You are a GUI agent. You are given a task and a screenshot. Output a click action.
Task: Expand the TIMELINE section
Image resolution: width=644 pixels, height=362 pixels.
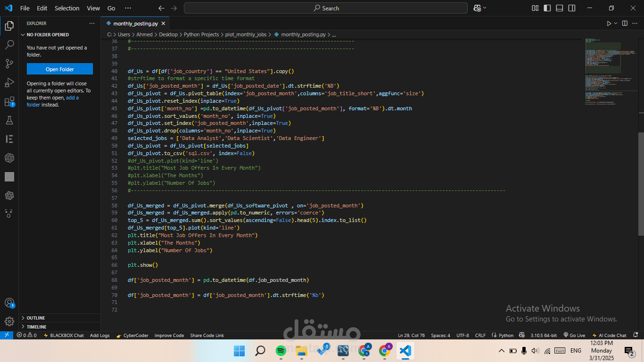tap(36, 327)
